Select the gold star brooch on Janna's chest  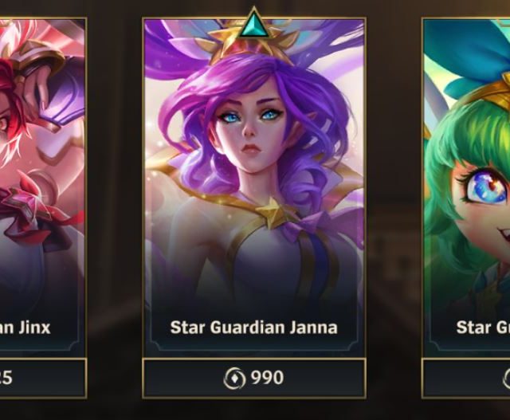click(x=272, y=214)
